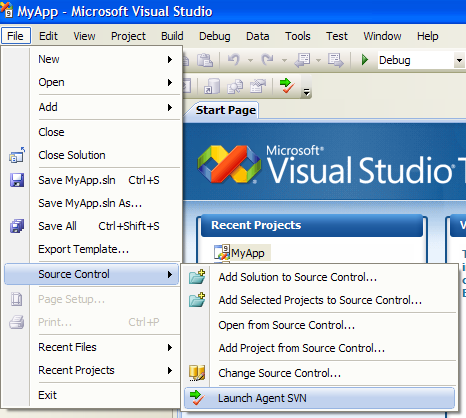Open the Edit menu
The height and width of the screenshot is (418, 466).
pyautogui.click(x=48, y=36)
